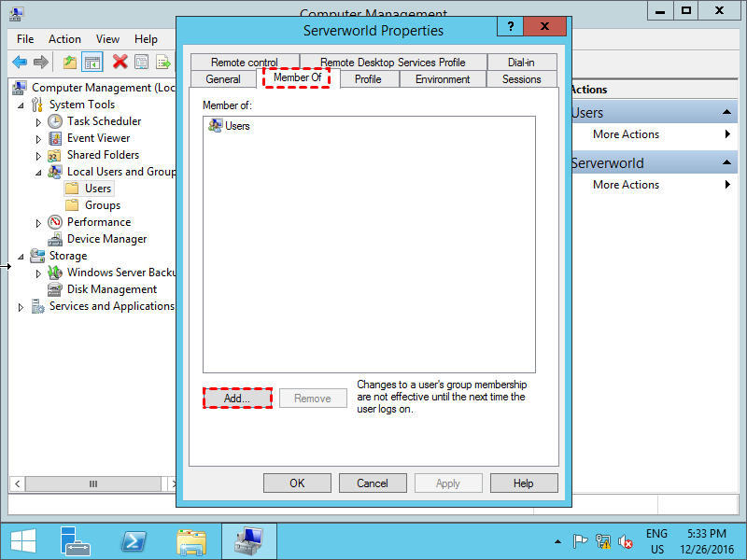Click the Forward arrow toolbar icon
The height and width of the screenshot is (560, 747).
[41, 62]
